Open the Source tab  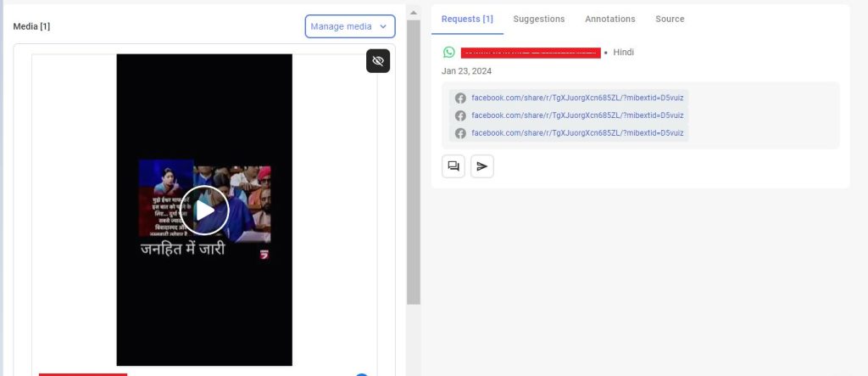point(670,19)
